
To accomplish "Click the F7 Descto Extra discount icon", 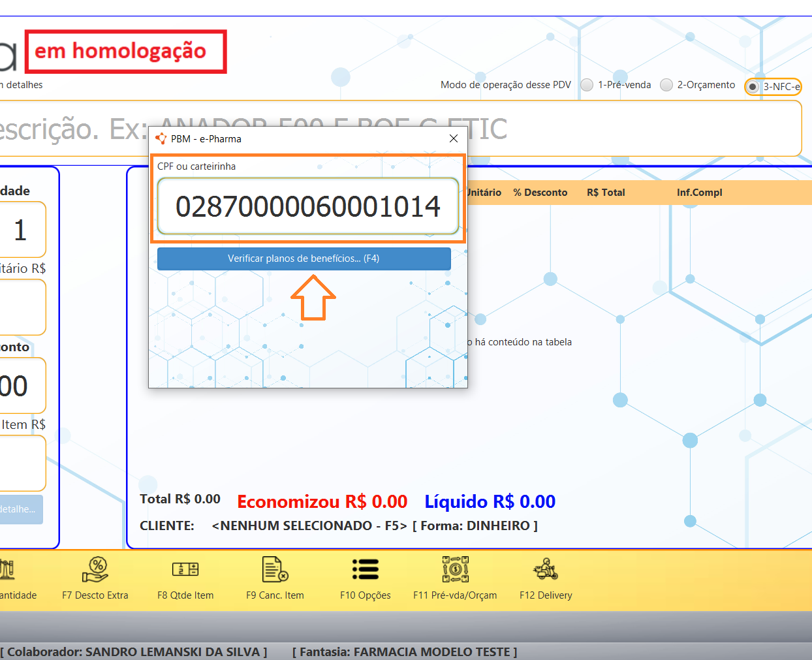I will coord(95,569).
